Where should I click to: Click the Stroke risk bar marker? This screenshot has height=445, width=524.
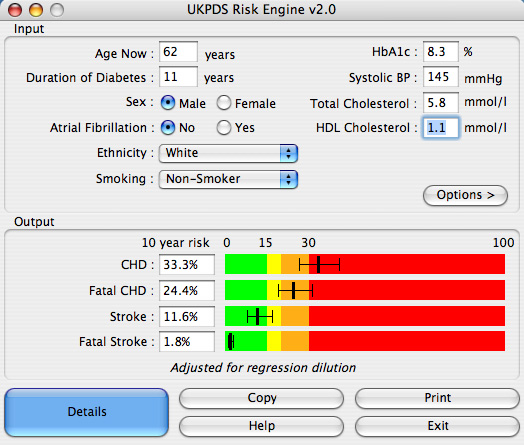258,316
